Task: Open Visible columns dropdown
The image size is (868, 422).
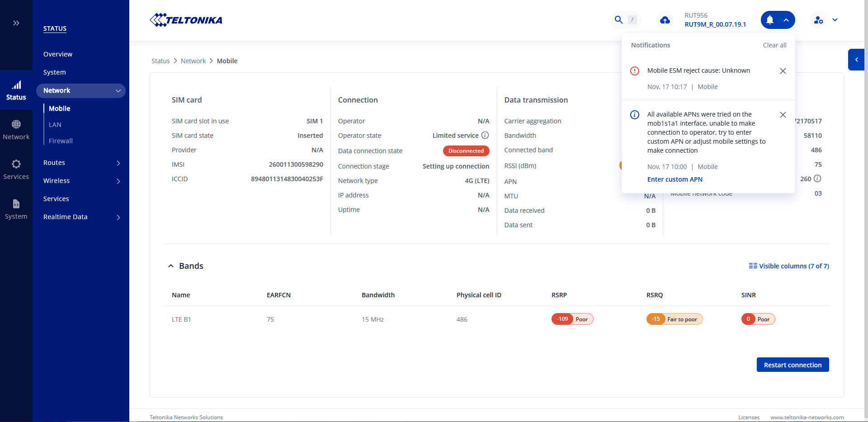Action: coord(789,266)
